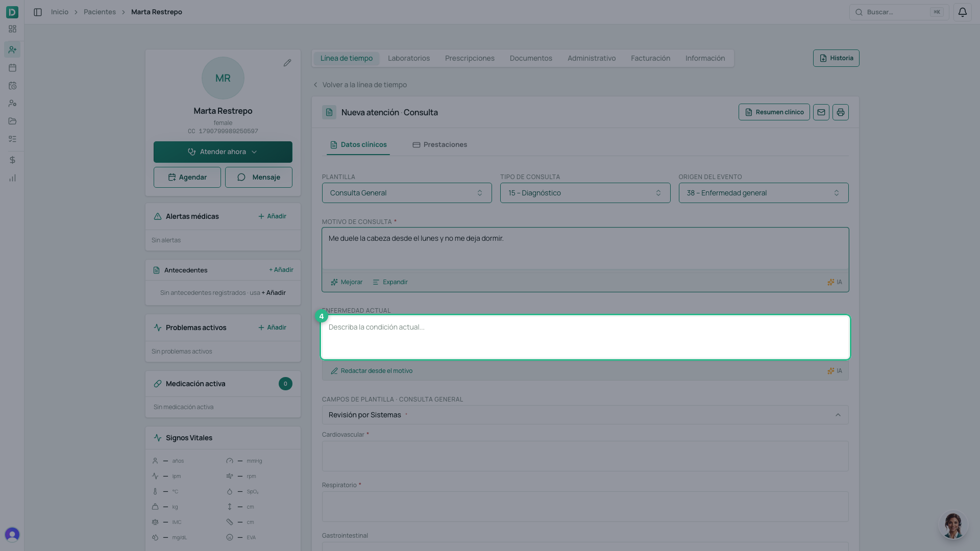Click Mejorar AI action
The height and width of the screenshot is (551, 980).
[x=347, y=282]
